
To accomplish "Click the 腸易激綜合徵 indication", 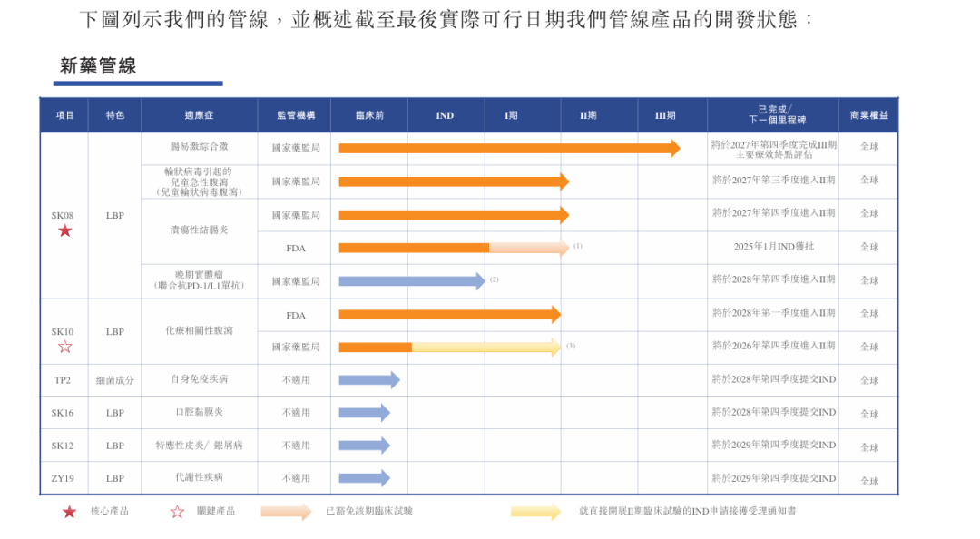I will coord(200,147).
